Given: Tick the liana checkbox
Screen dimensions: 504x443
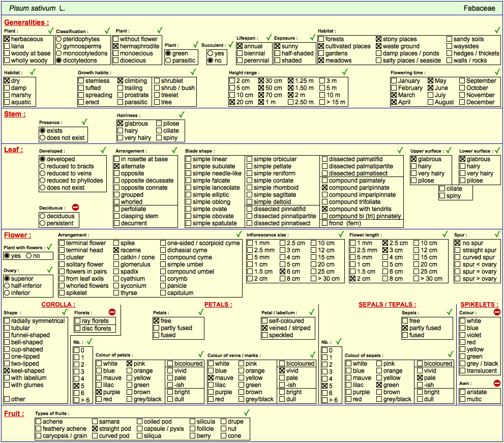Looking at the screenshot, I should point(7,46).
